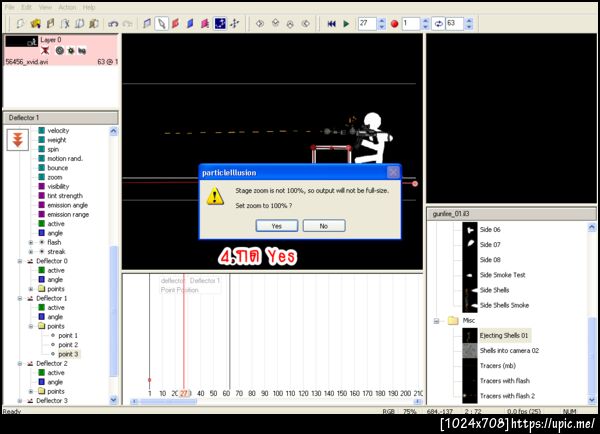Toggle Layer 0 visibility red X icon
600x434 pixels.
(45, 51)
